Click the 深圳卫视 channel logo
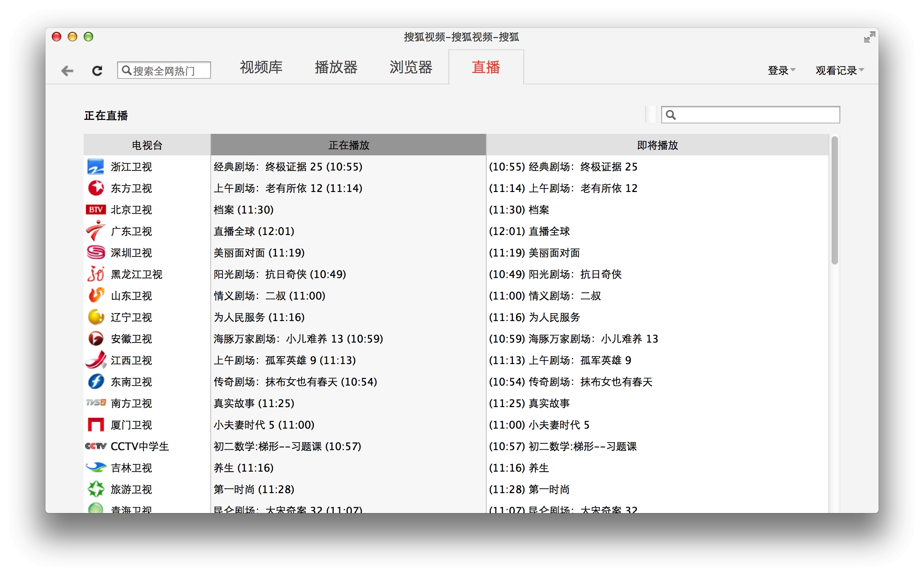This screenshot has width=924, height=576. click(x=96, y=253)
